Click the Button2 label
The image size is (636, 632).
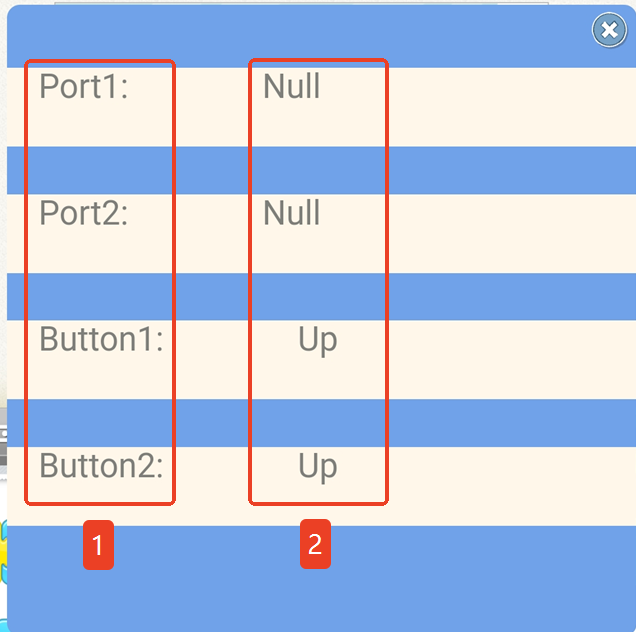point(101,466)
